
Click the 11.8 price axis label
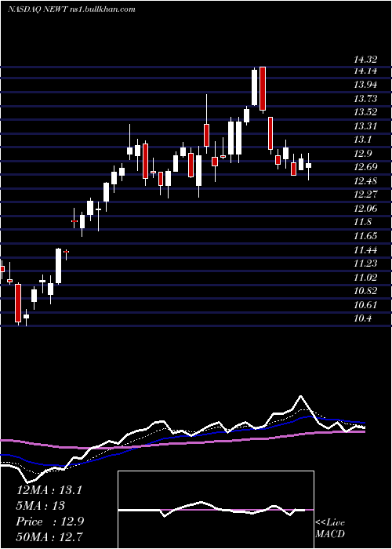tap(364, 222)
